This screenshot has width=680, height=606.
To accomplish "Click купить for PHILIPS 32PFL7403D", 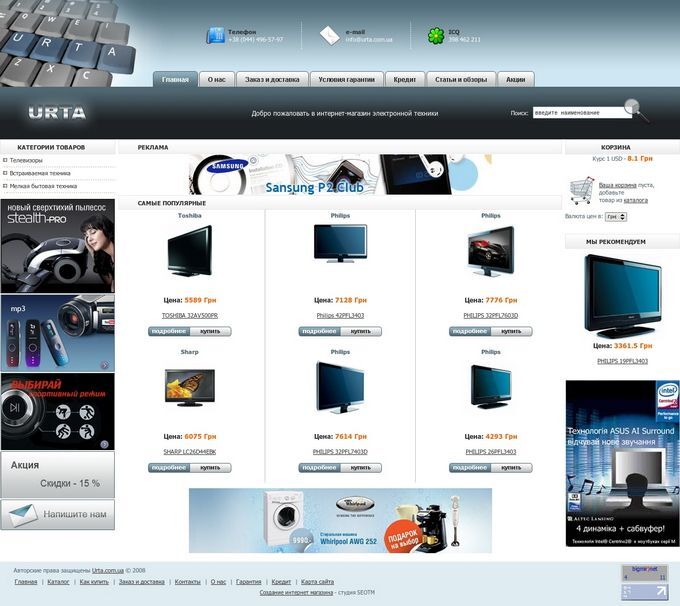I will pyautogui.click(x=361, y=468).
